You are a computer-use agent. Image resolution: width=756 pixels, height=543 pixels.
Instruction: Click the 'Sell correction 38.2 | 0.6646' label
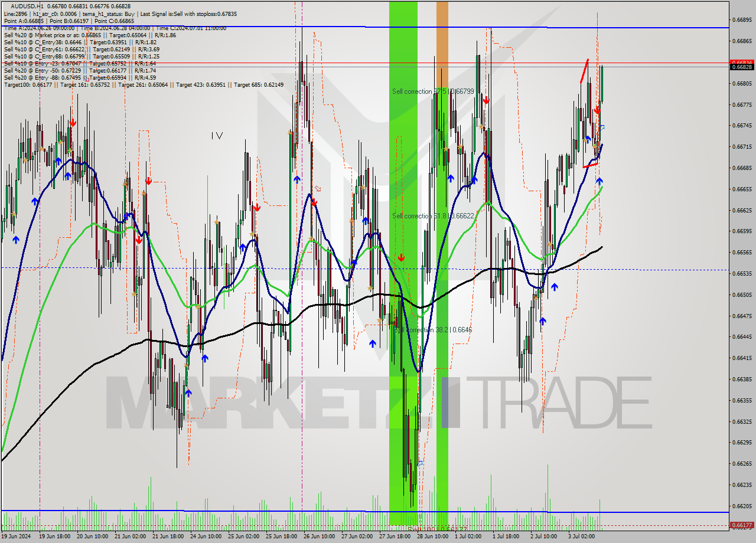pos(433,330)
